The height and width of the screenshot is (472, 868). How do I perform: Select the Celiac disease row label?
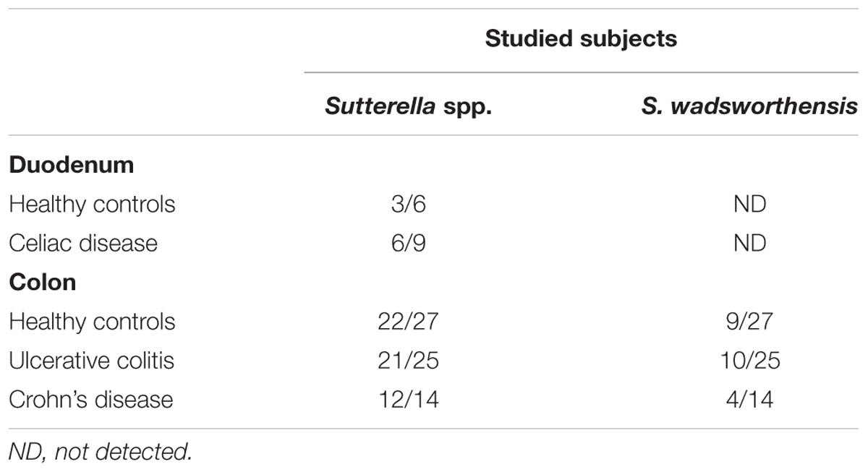pyautogui.click(x=83, y=243)
